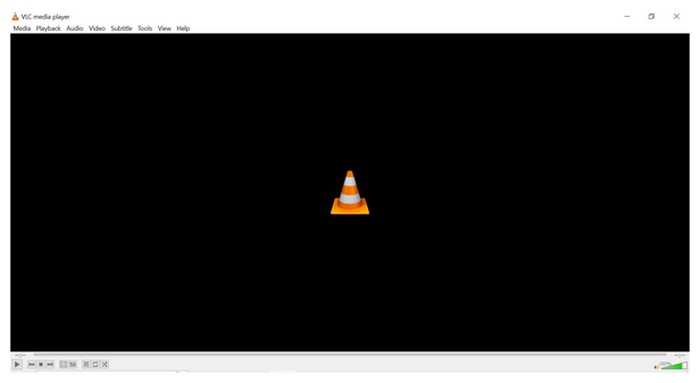Toggle the playlist view

[86, 365]
